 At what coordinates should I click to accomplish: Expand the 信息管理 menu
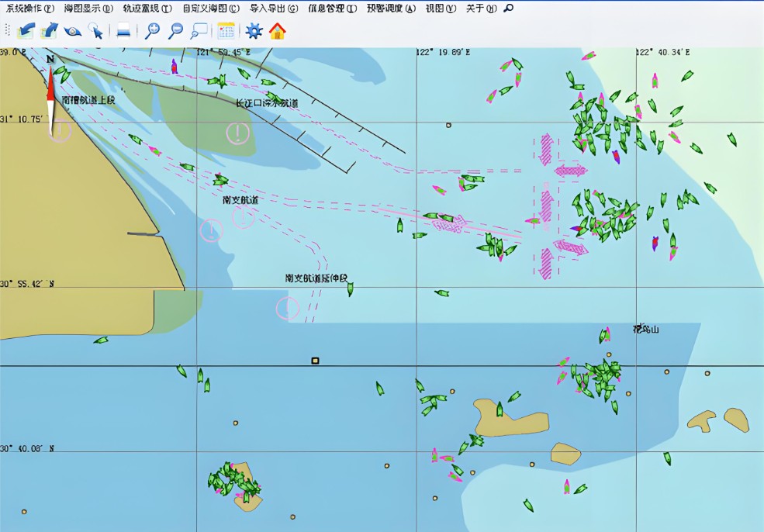click(x=332, y=9)
